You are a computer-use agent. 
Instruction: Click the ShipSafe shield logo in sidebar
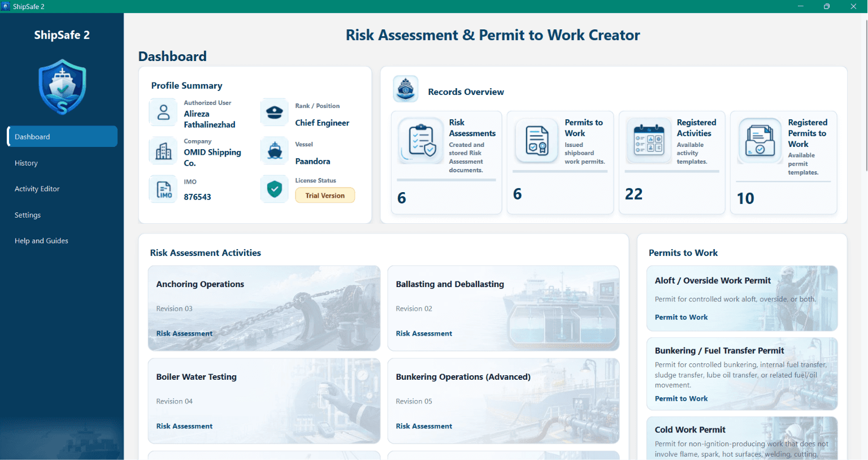click(62, 87)
